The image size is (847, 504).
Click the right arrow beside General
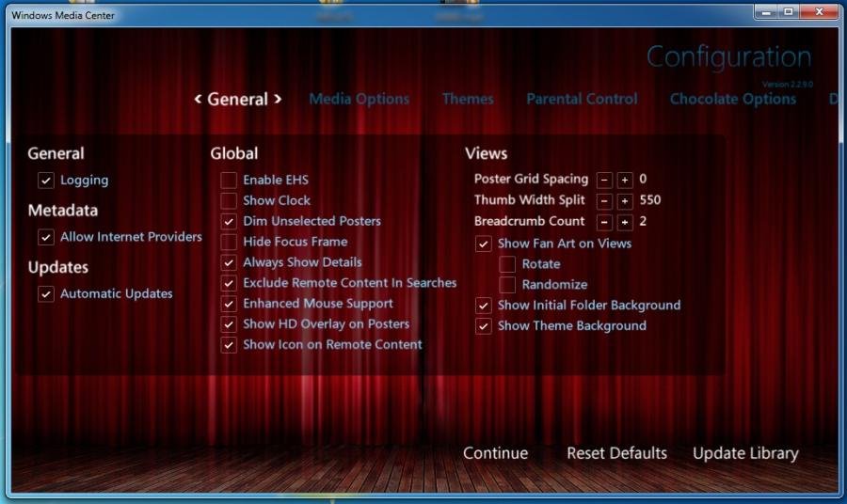(x=278, y=99)
